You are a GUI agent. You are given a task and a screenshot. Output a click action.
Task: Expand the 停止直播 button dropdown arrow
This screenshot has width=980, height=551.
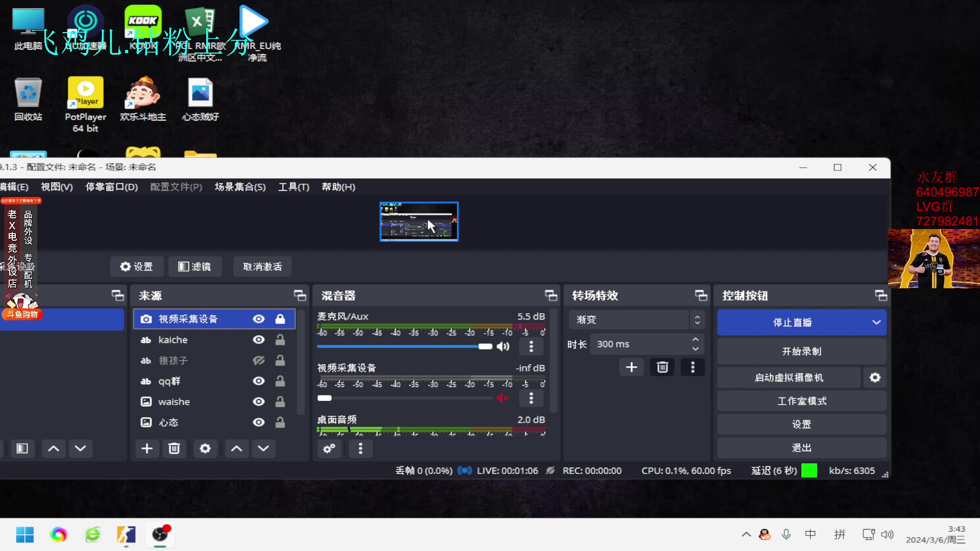pos(876,322)
